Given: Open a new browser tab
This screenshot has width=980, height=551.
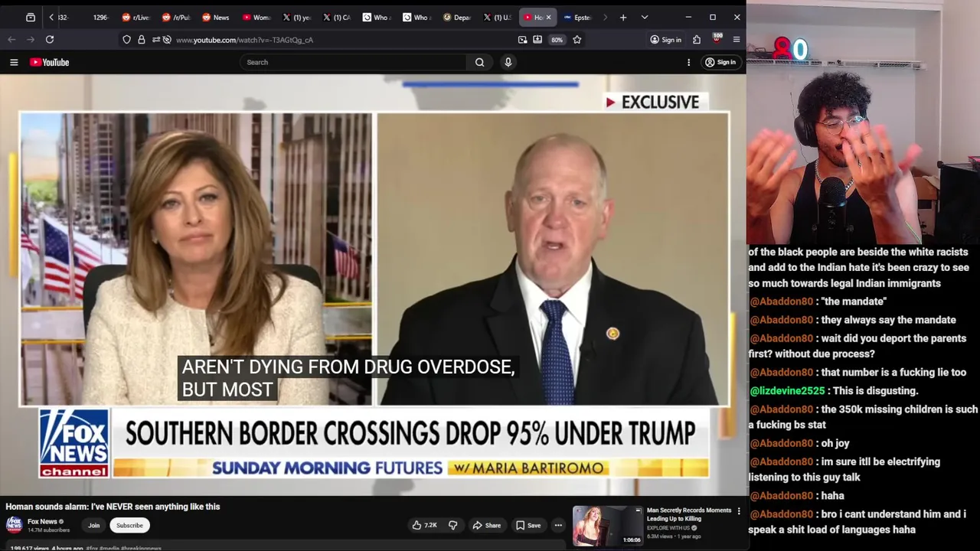Looking at the screenshot, I should tap(623, 17).
